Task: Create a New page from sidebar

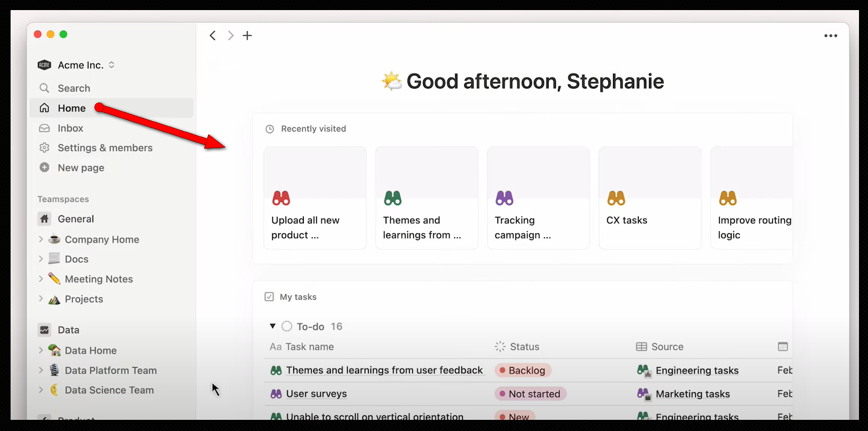Action: (x=81, y=168)
